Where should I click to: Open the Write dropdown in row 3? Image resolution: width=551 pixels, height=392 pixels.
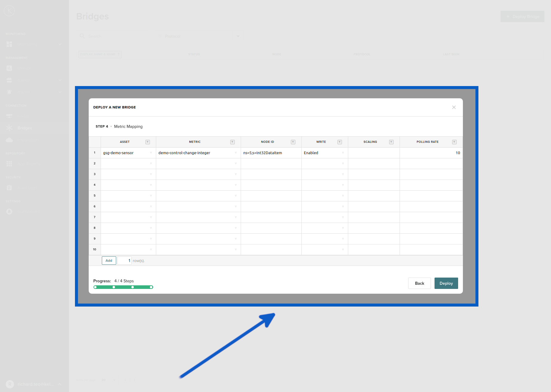click(343, 174)
